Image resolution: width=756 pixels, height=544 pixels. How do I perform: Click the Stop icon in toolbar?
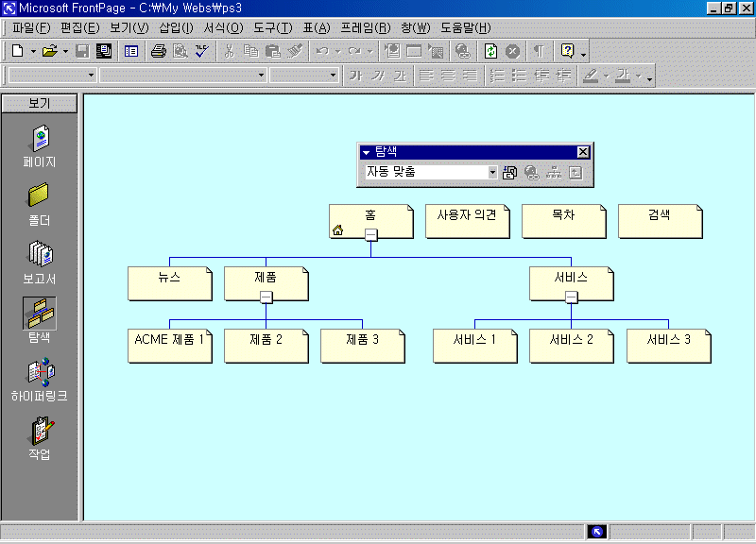tap(512, 51)
